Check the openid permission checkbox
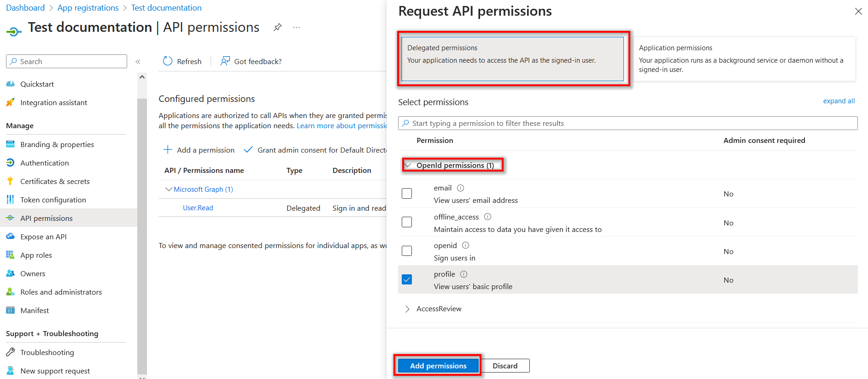 pyautogui.click(x=407, y=251)
